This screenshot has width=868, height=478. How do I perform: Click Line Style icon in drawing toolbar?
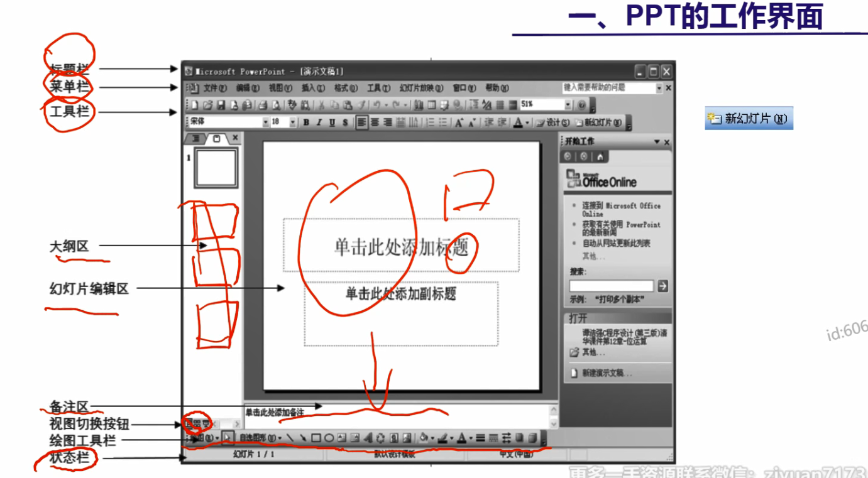click(x=480, y=438)
